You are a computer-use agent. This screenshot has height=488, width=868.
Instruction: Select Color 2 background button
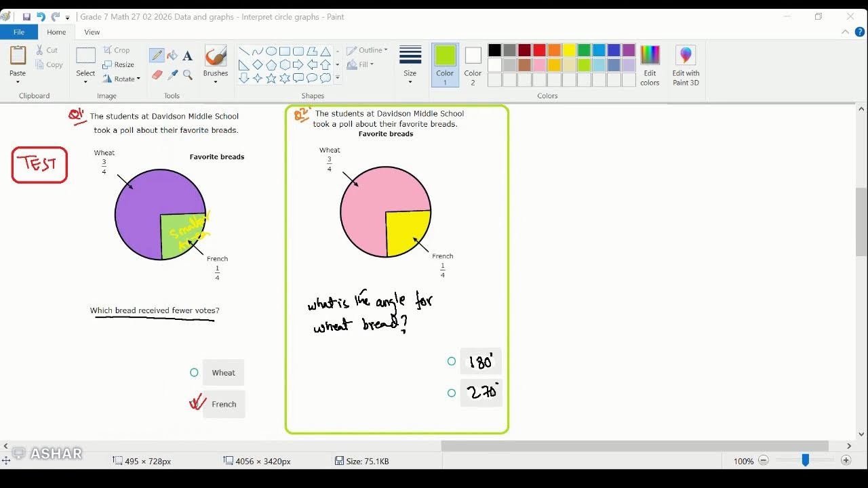(473, 66)
